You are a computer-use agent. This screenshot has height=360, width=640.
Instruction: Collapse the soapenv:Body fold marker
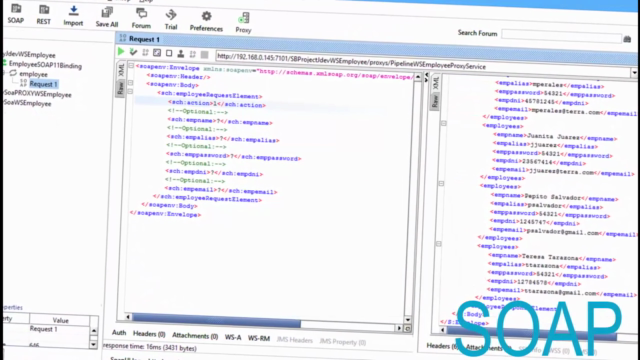coord(130,82)
